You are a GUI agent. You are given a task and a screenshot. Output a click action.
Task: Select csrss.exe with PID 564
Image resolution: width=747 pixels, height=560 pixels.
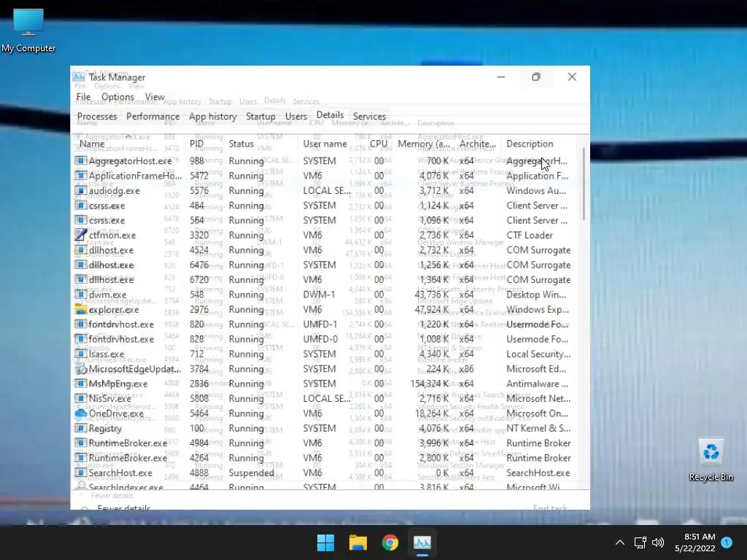click(x=325, y=220)
